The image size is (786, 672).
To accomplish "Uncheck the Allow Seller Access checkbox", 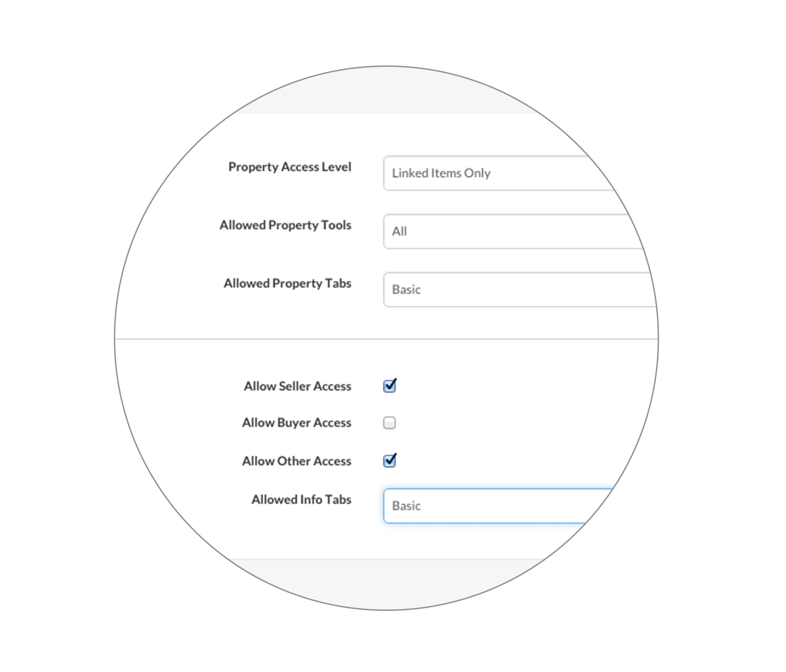I will [x=390, y=386].
